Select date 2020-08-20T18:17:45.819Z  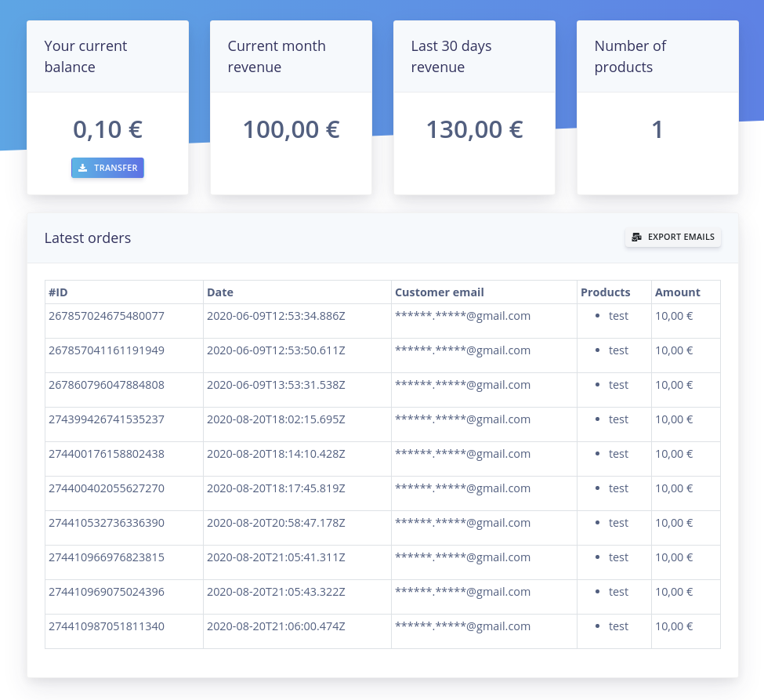click(x=276, y=488)
